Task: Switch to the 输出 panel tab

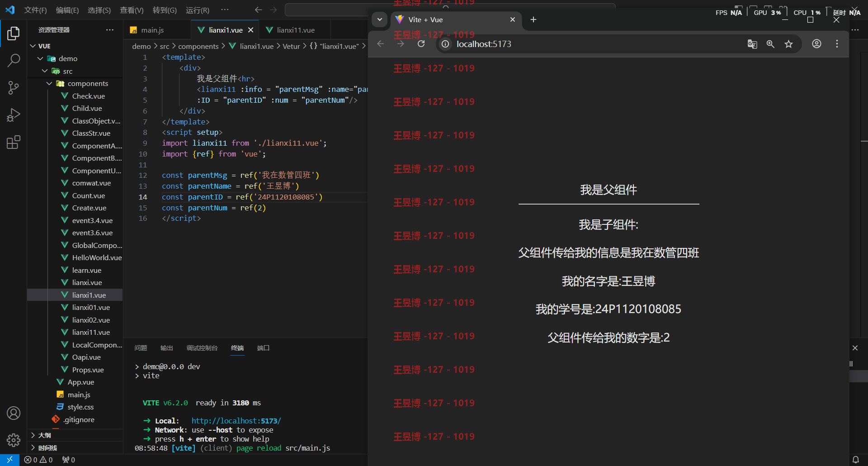Action: pos(166,348)
